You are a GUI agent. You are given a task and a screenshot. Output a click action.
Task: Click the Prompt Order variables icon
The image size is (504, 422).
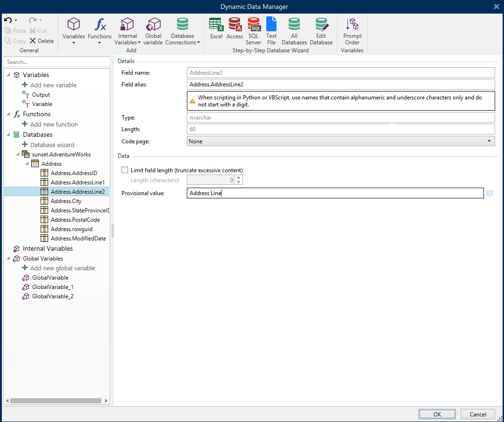tap(353, 30)
